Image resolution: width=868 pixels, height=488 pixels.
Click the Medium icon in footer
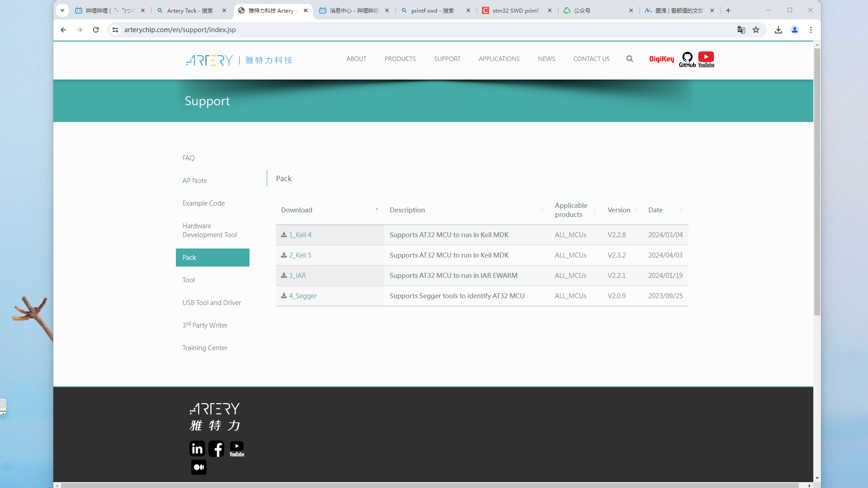click(x=199, y=467)
